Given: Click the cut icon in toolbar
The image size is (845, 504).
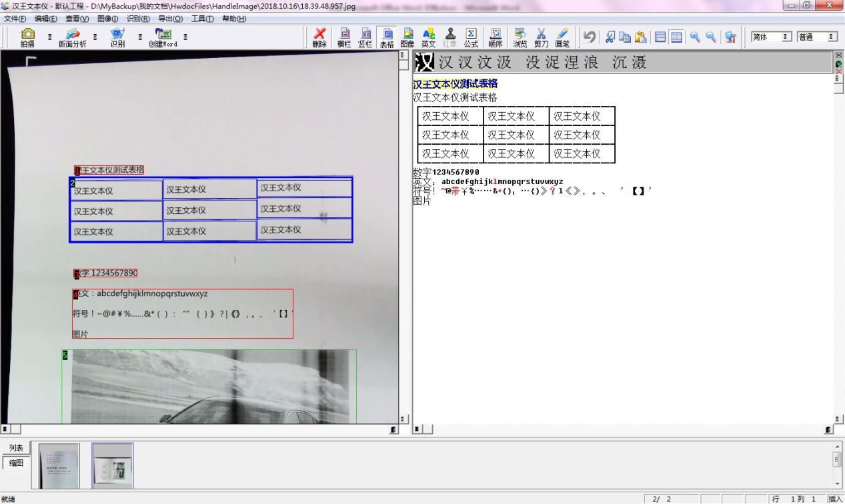Looking at the screenshot, I should click(610, 37).
